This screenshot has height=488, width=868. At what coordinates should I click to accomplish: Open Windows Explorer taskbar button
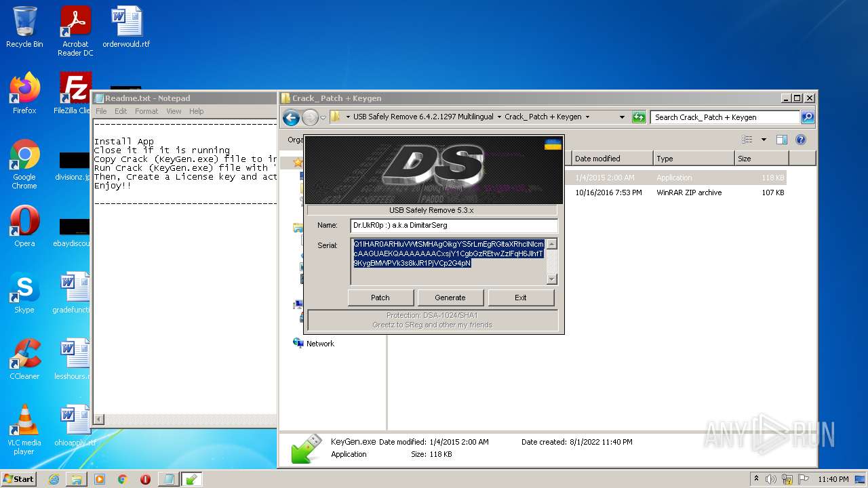coord(77,479)
